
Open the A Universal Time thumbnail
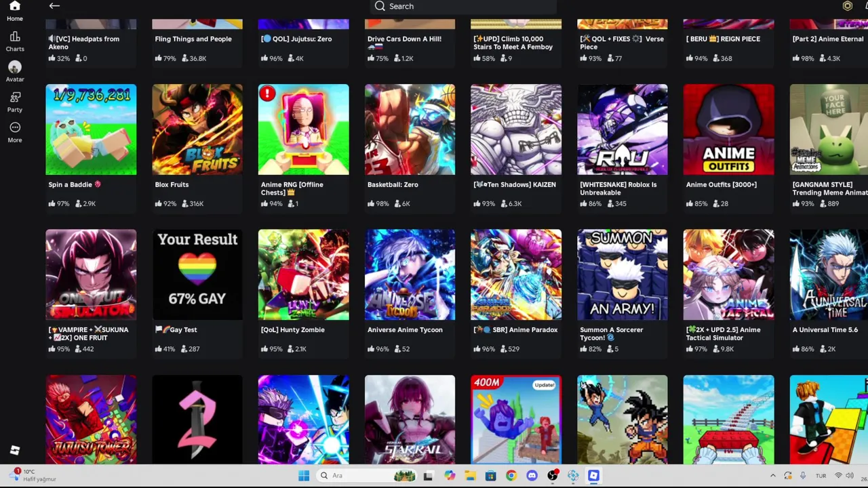point(829,274)
